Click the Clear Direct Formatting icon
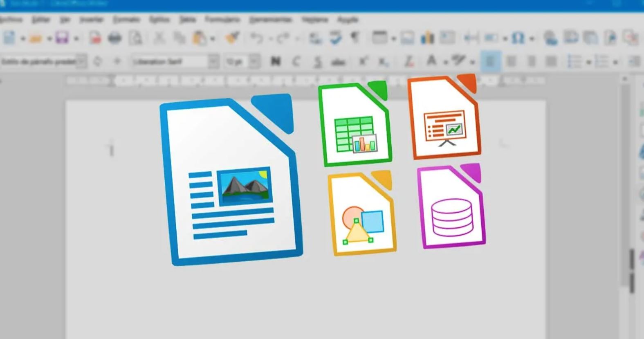 coord(409,61)
